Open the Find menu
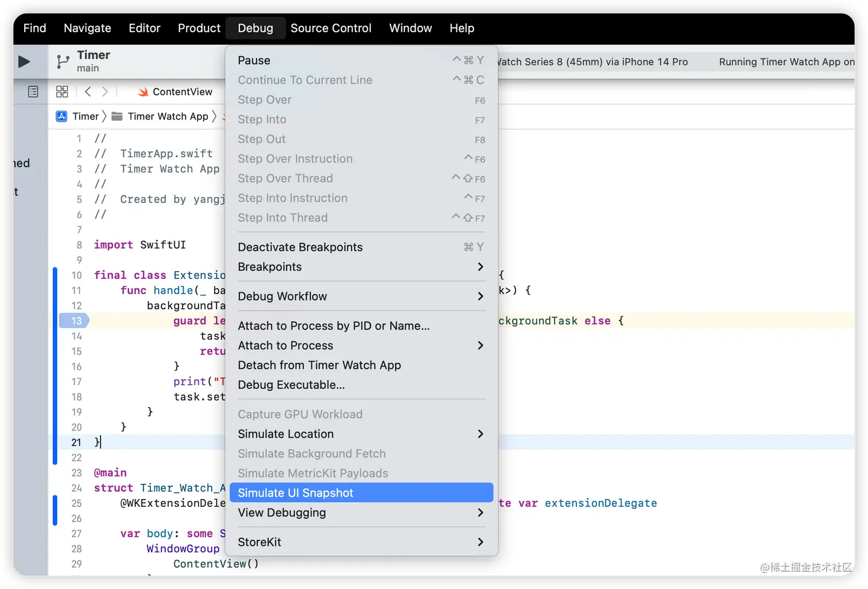The width and height of the screenshot is (868, 589). pos(34,28)
